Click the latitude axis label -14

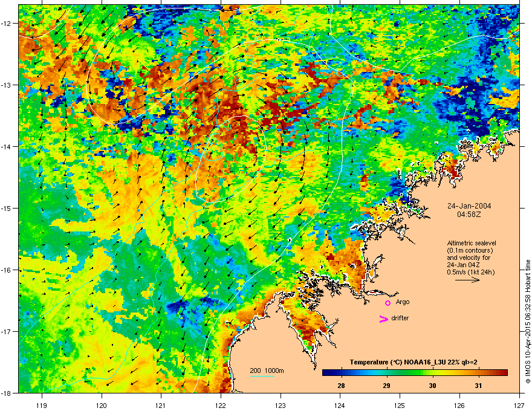[x=7, y=146]
